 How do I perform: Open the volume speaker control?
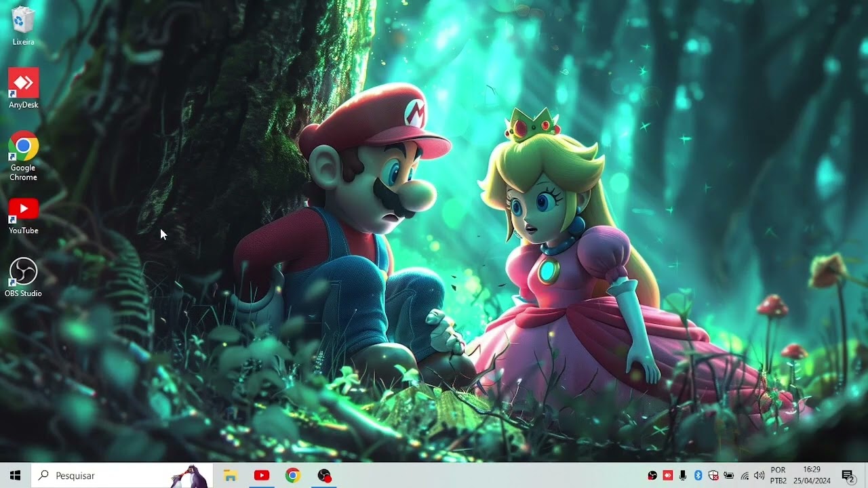tap(759, 476)
